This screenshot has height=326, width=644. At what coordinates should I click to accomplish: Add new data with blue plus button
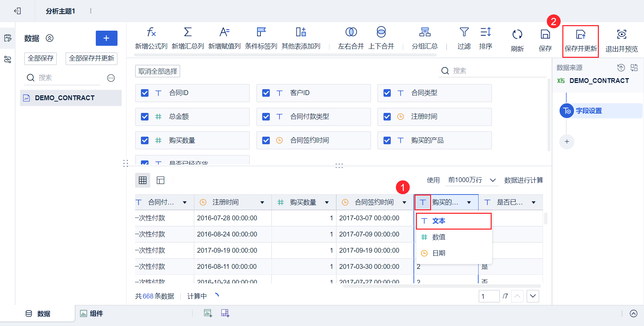106,38
